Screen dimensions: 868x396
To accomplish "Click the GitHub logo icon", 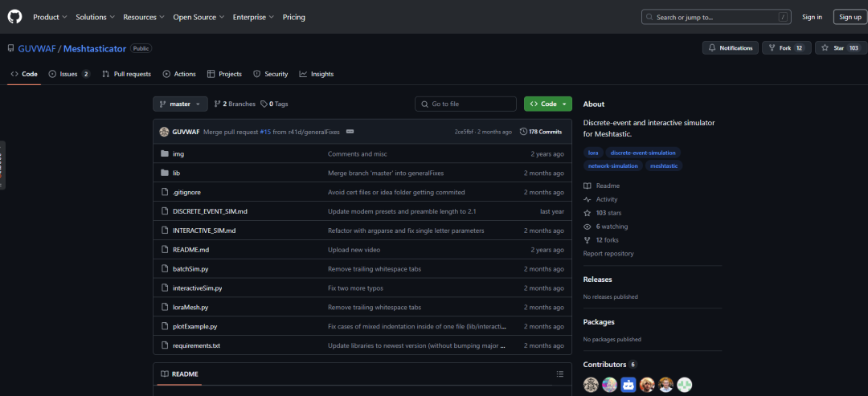I will pyautogui.click(x=14, y=17).
